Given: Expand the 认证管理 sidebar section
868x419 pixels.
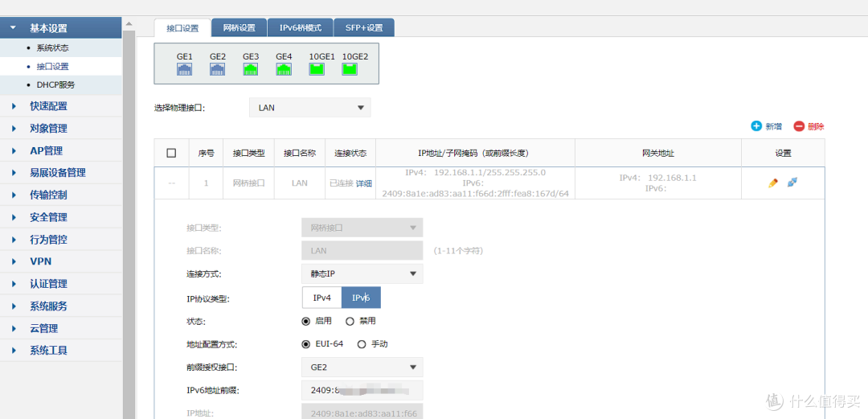Looking at the screenshot, I should tap(61, 284).
